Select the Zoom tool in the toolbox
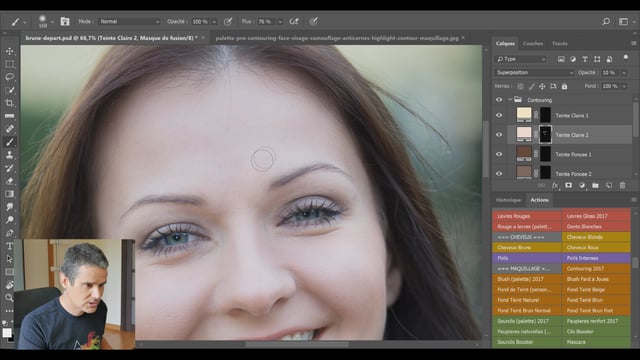640x360 pixels. [x=9, y=298]
